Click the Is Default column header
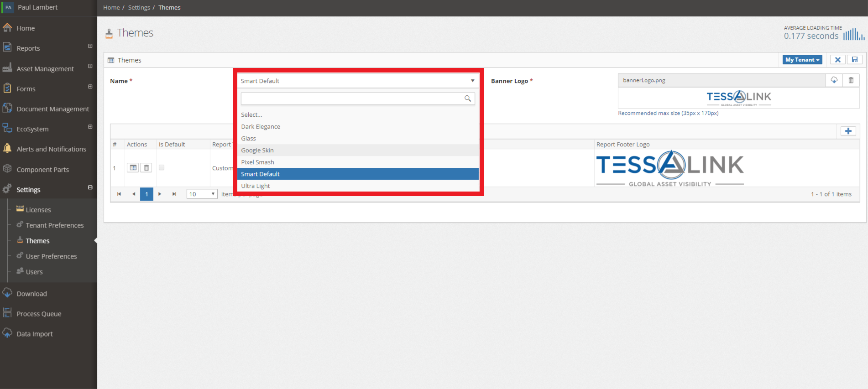This screenshot has height=389, width=868. 172,145
